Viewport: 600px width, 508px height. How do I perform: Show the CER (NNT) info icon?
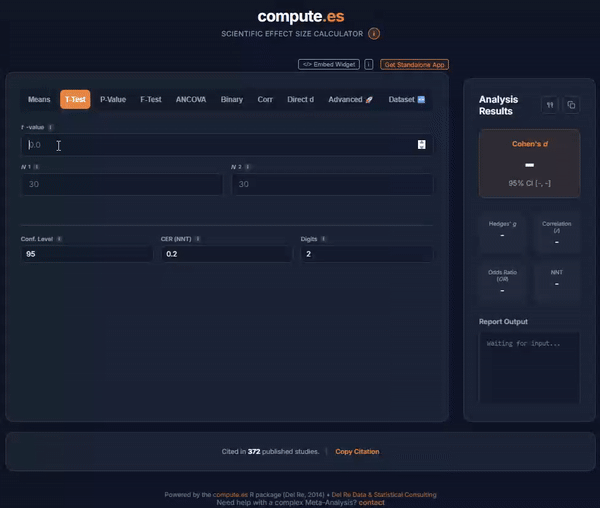point(197,239)
